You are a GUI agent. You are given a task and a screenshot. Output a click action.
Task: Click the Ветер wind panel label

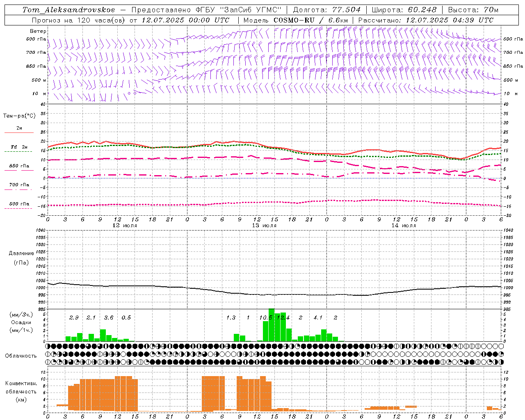click(x=38, y=31)
